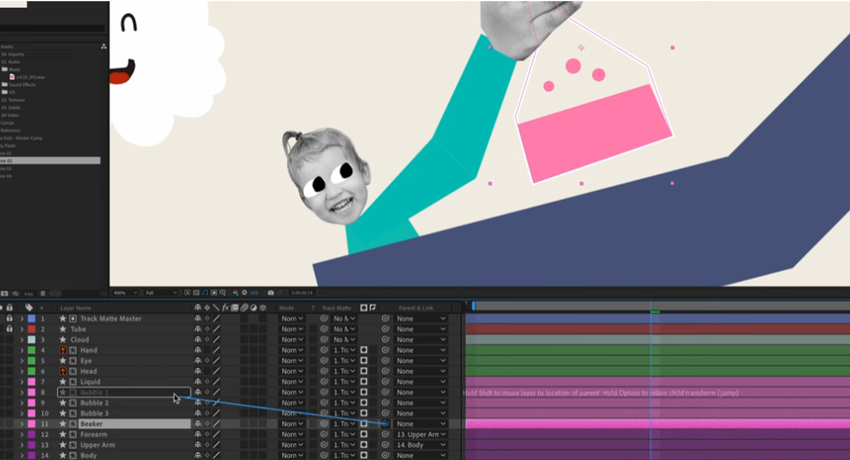The image size is (850, 460).
Task: Open Track Matte dropdown for Head layer
Action: click(344, 371)
